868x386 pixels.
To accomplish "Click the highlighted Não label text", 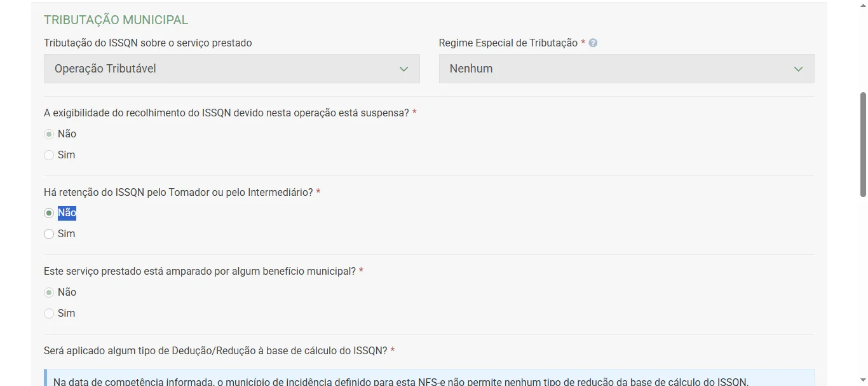I will 66,212.
